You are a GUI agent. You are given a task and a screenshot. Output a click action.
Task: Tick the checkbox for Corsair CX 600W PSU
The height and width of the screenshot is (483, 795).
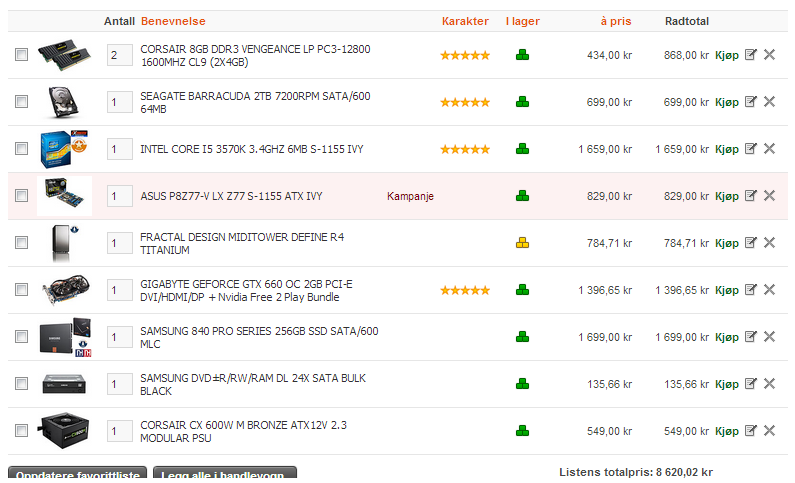(21, 430)
